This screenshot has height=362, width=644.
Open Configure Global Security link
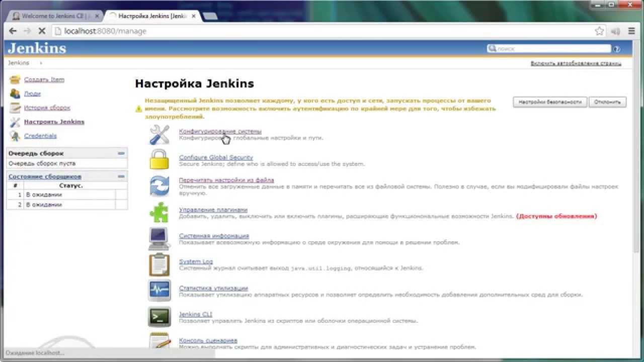[216, 157]
